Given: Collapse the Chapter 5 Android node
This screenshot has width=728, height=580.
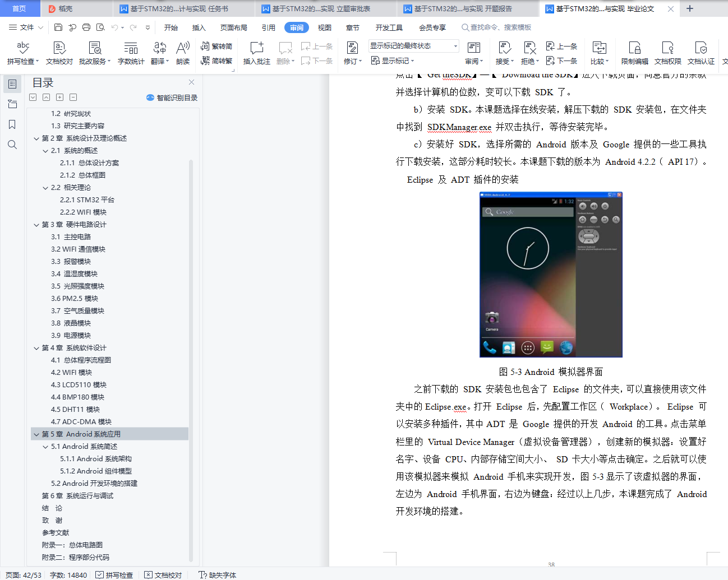Looking at the screenshot, I should tap(36, 434).
